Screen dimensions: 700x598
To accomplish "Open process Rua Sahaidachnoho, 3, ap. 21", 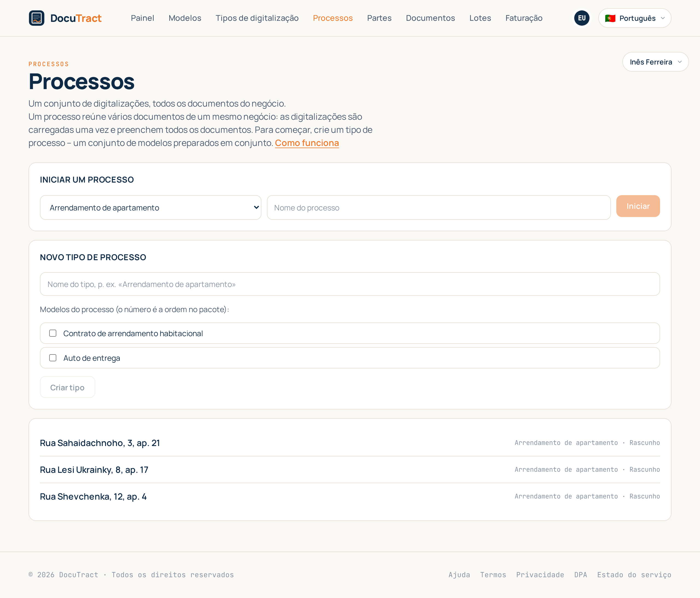I will click(x=100, y=443).
